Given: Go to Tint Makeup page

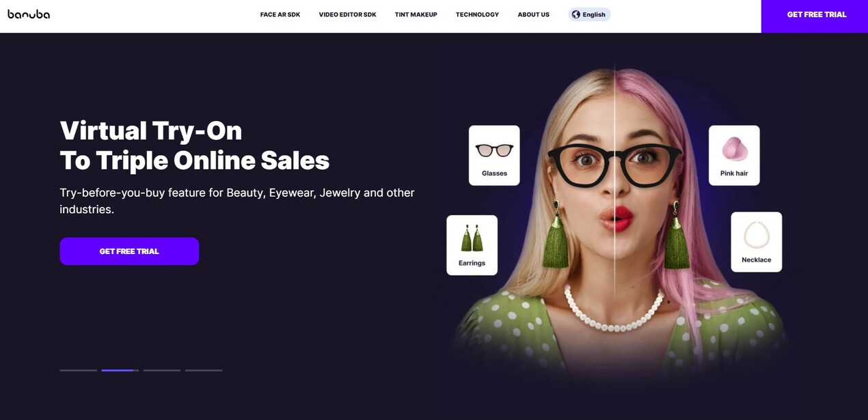Looking at the screenshot, I should tap(416, 14).
